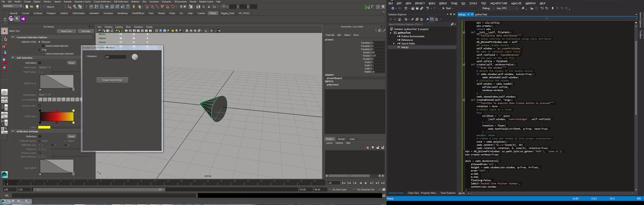The height and width of the screenshot is (205, 644).
Task: Switch to the Class View tab
Action: pos(413,193)
